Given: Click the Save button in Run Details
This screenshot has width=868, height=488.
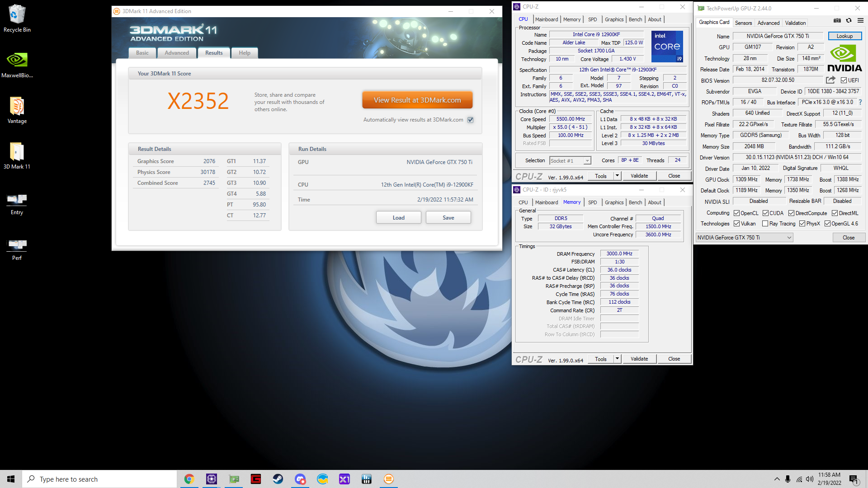Looking at the screenshot, I should pyautogui.click(x=448, y=217).
